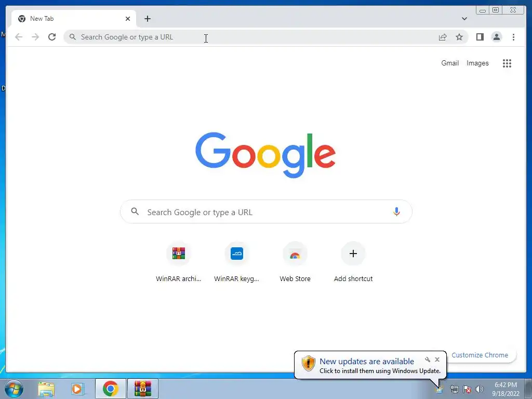Open the Web Store shortcut
Image resolution: width=532 pixels, height=399 pixels.
pos(295,262)
